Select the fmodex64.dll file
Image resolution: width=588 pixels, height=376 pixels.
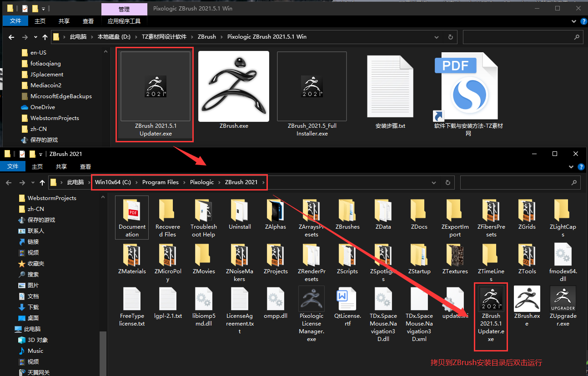563,263
